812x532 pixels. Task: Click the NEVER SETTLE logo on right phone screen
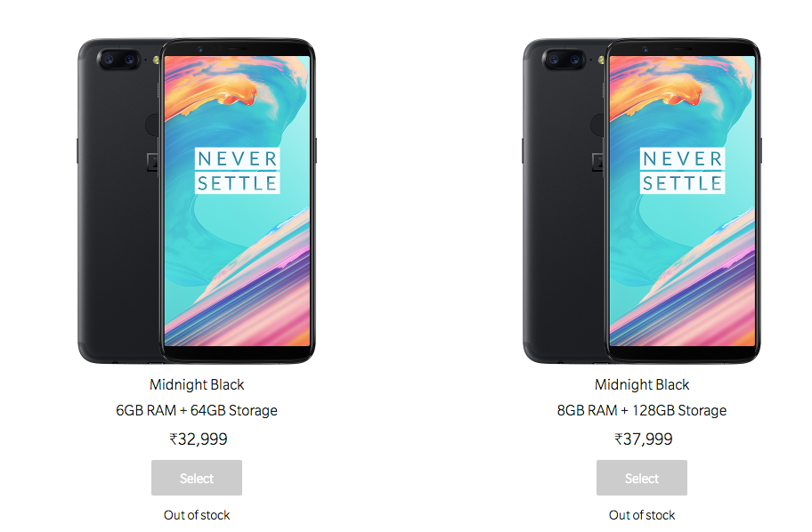[683, 171]
